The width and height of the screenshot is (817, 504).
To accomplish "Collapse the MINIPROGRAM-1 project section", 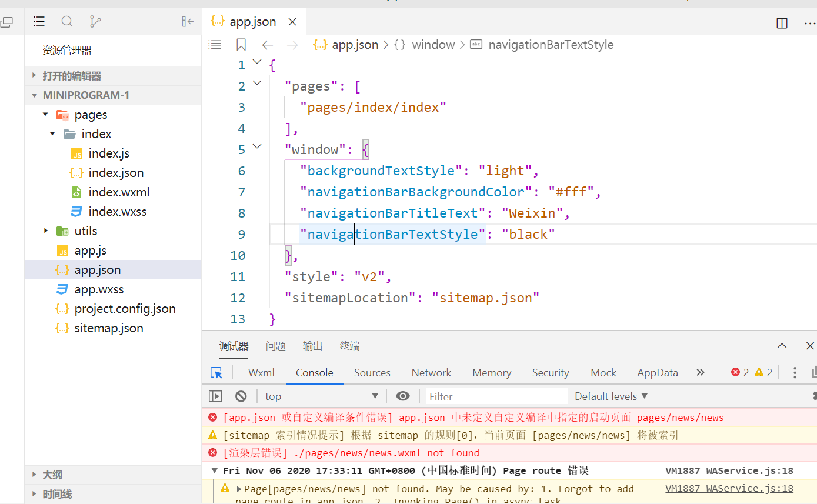I will 113,95.
